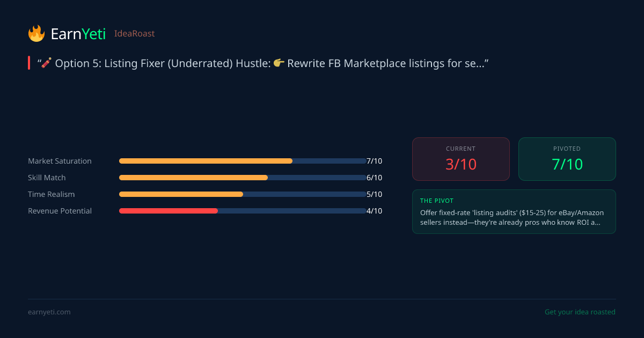Expand The Pivot truncated description card
Viewport: 644px width, 338px height.
[x=514, y=211]
